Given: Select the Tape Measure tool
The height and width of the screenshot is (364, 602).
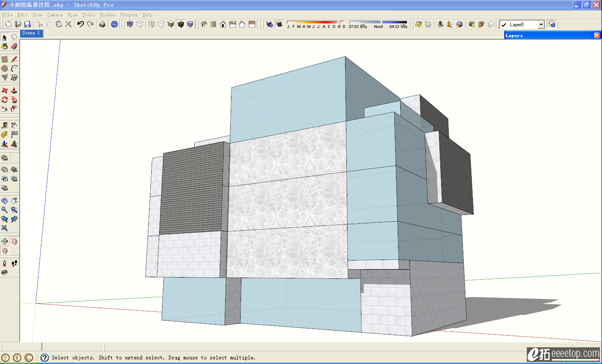Looking at the screenshot, I should (x=5, y=125).
